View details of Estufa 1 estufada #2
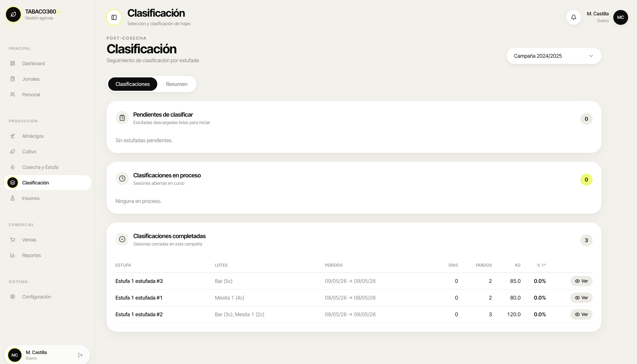 (581, 314)
